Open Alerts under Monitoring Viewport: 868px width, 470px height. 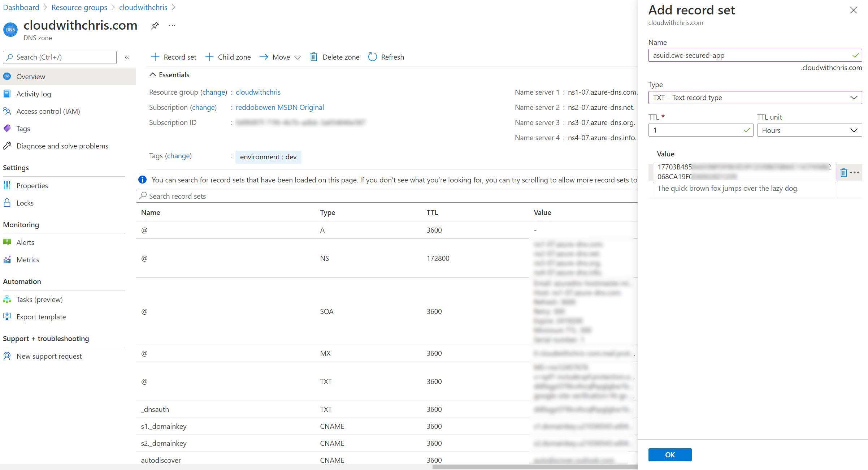pyautogui.click(x=25, y=242)
